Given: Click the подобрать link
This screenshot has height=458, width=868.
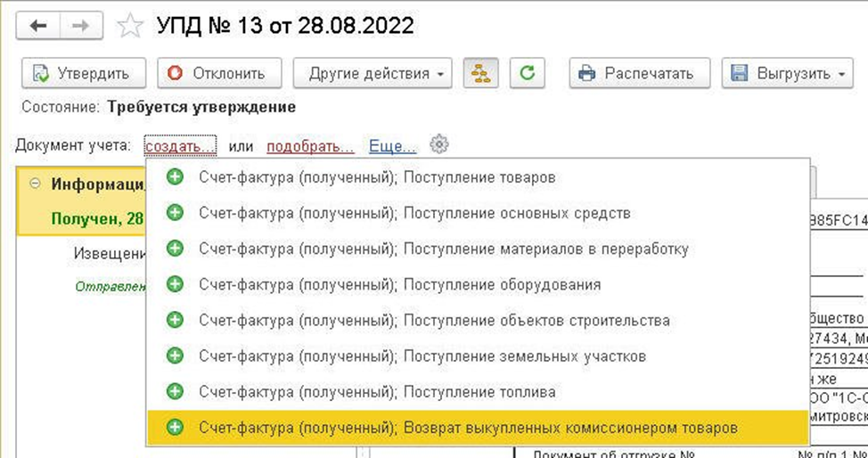Looking at the screenshot, I should 310,145.
